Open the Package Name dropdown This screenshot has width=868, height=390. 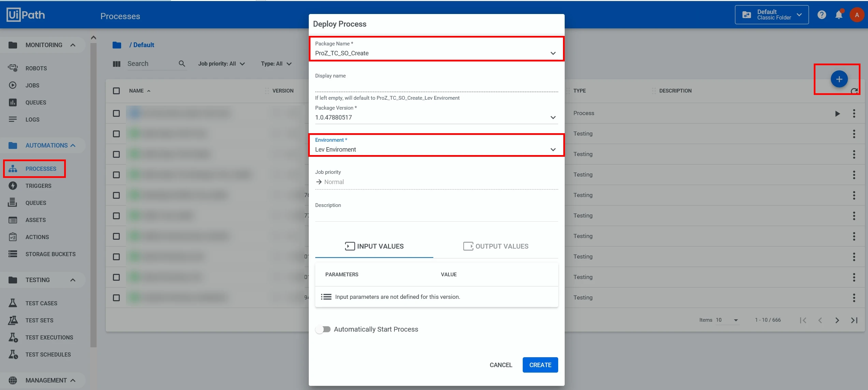436,49
